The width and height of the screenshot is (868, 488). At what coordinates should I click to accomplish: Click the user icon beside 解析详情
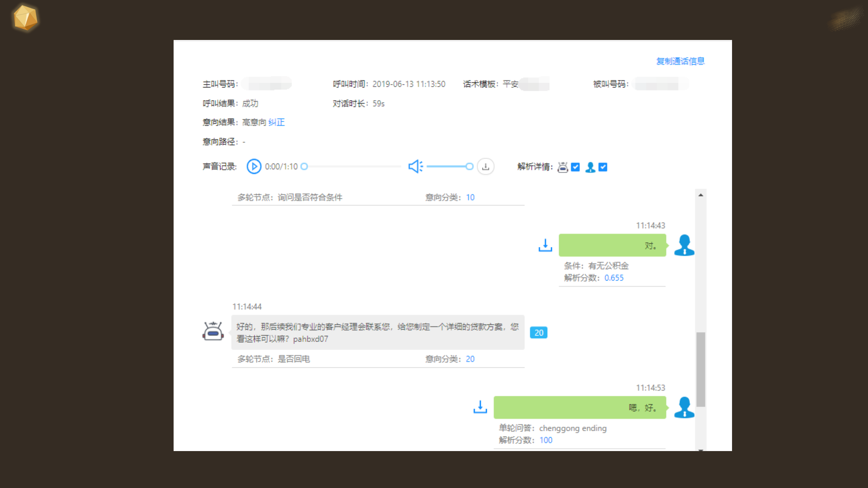tap(590, 167)
